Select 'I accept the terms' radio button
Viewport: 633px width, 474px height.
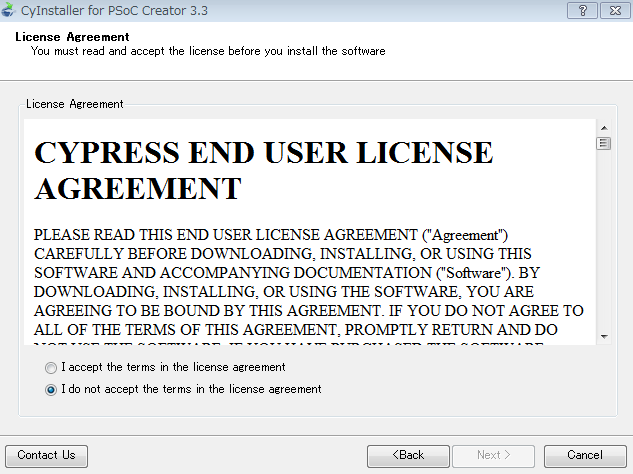[x=51, y=368]
